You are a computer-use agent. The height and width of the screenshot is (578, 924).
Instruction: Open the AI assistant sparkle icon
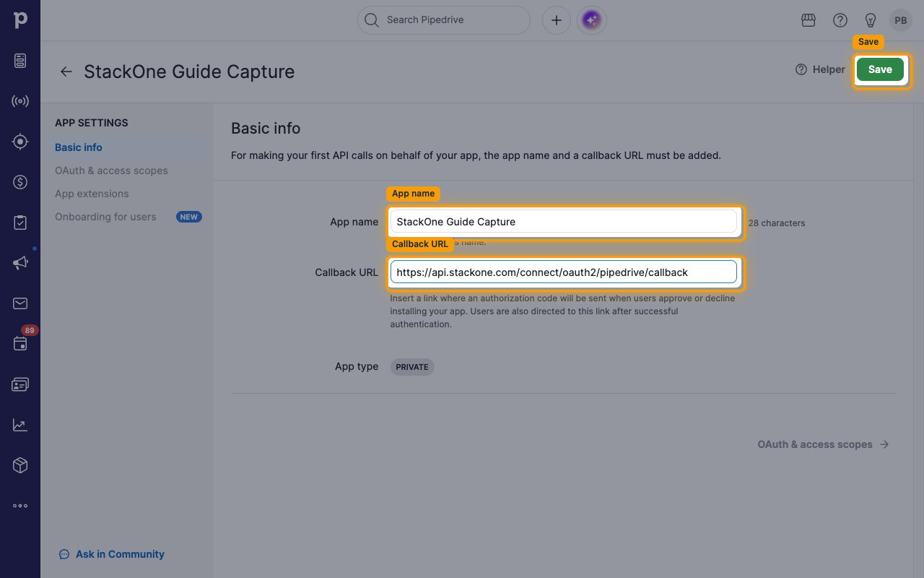(x=592, y=20)
